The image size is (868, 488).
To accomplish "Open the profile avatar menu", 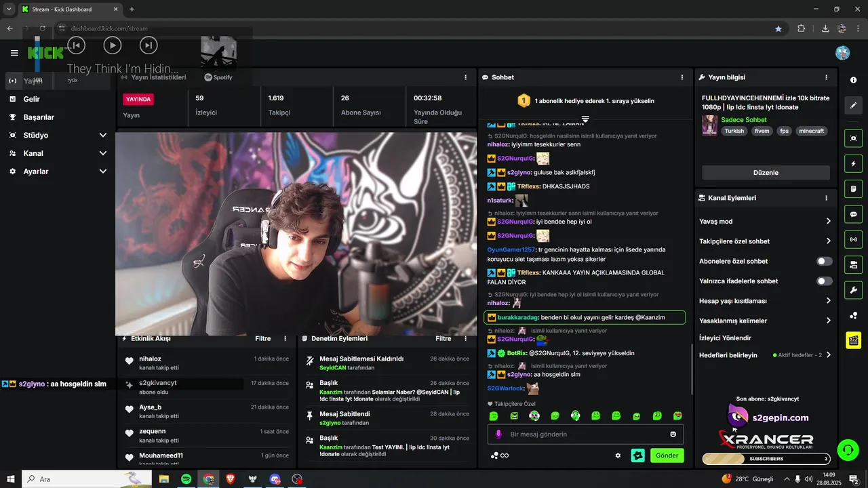I will (x=843, y=53).
